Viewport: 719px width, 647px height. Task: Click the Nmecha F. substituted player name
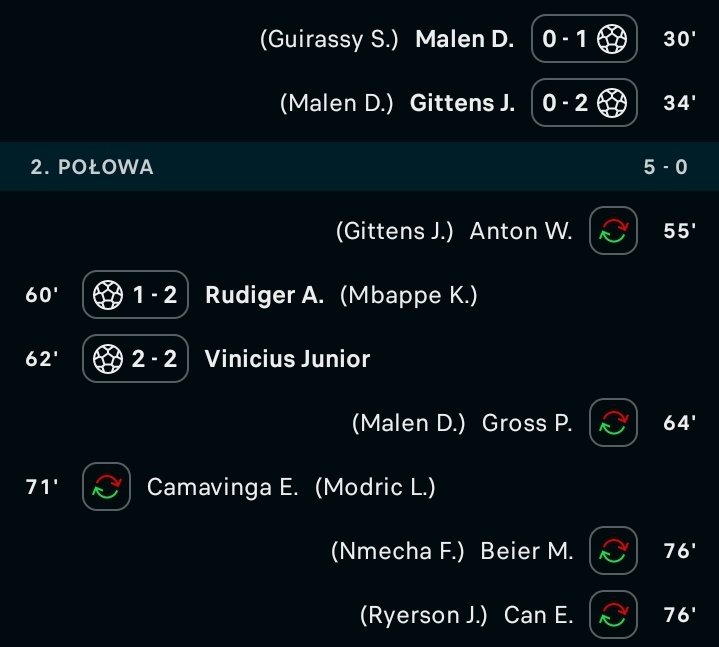[x=398, y=551]
